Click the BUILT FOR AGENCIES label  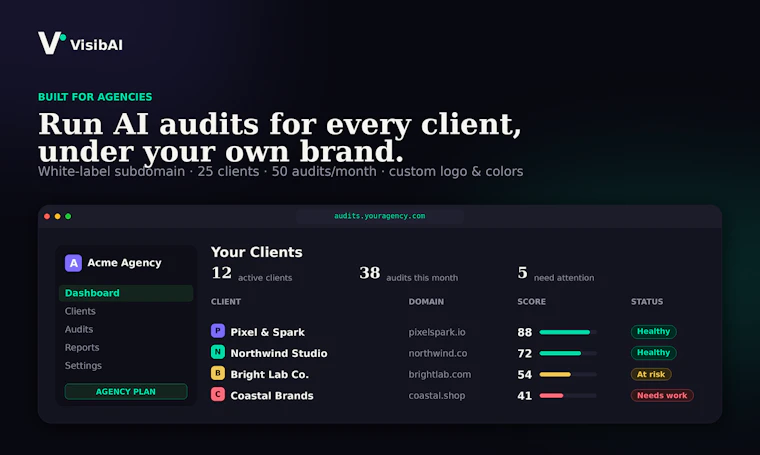(x=95, y=97)
